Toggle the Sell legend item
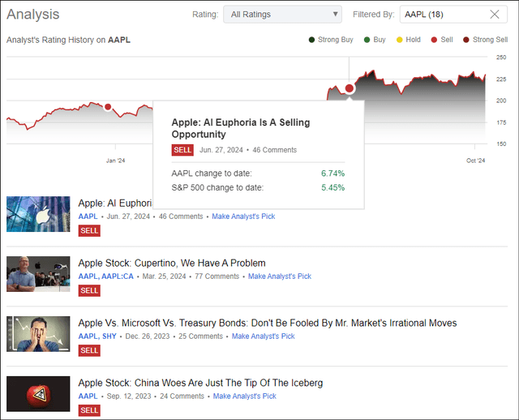Image resolution: width=519 pixels, height=420 pixels. (442, 40)
